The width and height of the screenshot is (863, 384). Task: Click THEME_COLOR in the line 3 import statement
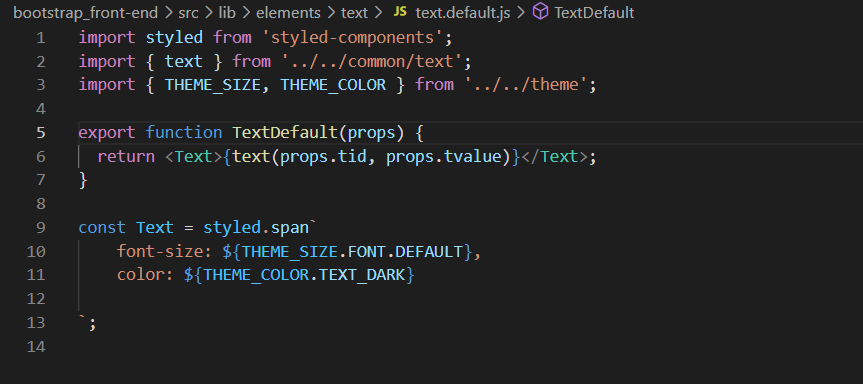[334, 85]
